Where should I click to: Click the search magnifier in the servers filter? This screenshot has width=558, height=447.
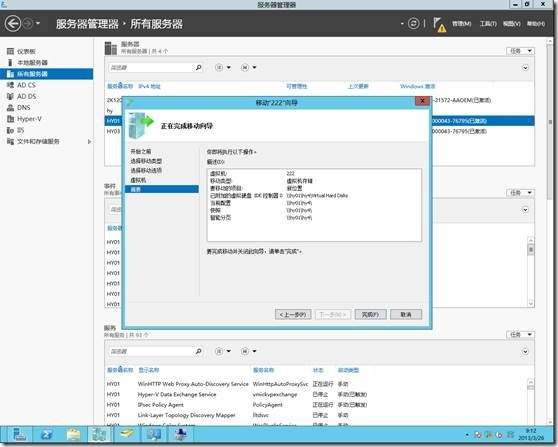point(199,67)
